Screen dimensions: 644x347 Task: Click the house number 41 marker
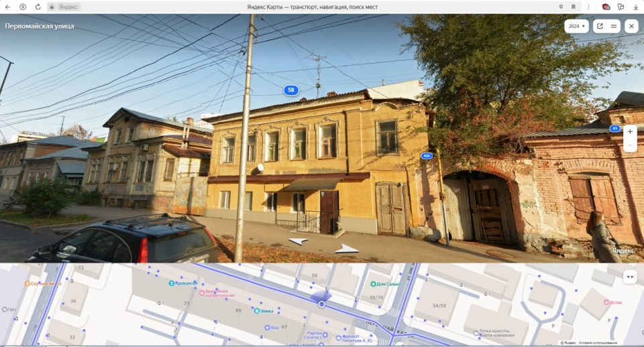click(614, 128)
